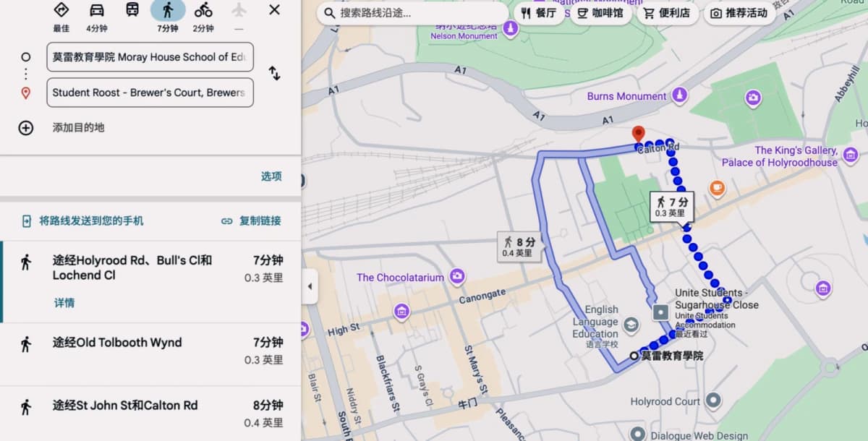Viewport: 868px width, 441px height.
Task: Click the purple marker right of Burns Monument
Action: click(754, 98)
